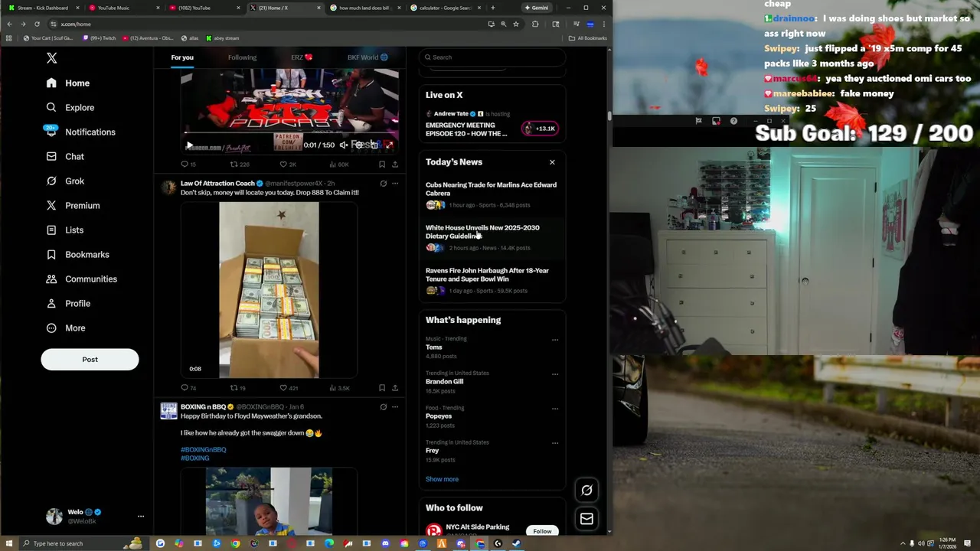Image resolution: width=980 pixels, height=551 pixels.
Task: Open the #BOXINGnBBQ hashtag
Action: pyautogui.click(x=204, y=450)
